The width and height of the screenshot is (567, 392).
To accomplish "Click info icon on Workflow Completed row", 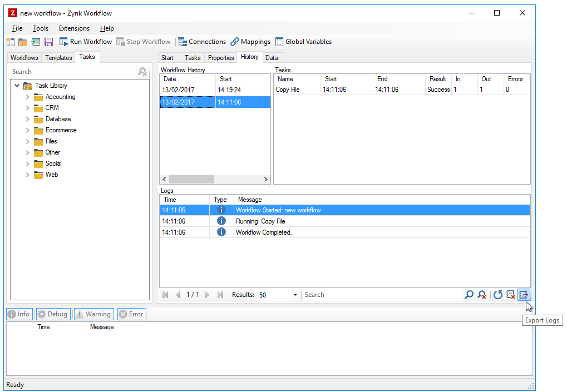I will tap(221, 232).
